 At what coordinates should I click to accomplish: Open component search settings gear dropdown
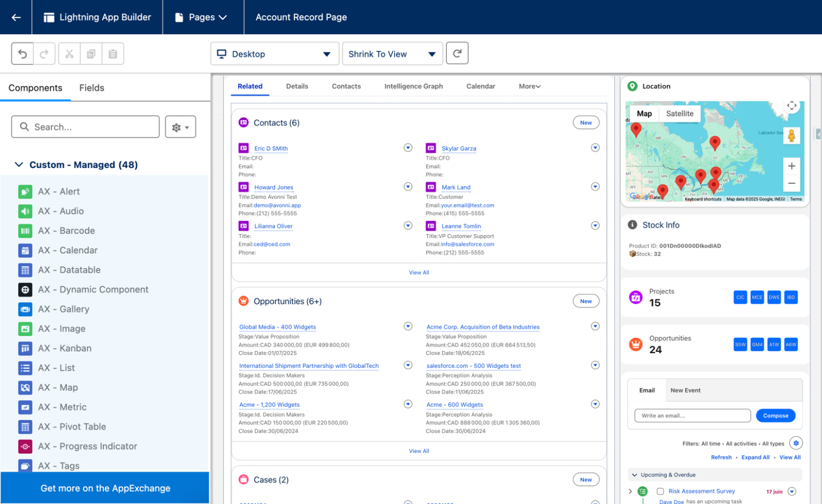click(x=181, y=127)
